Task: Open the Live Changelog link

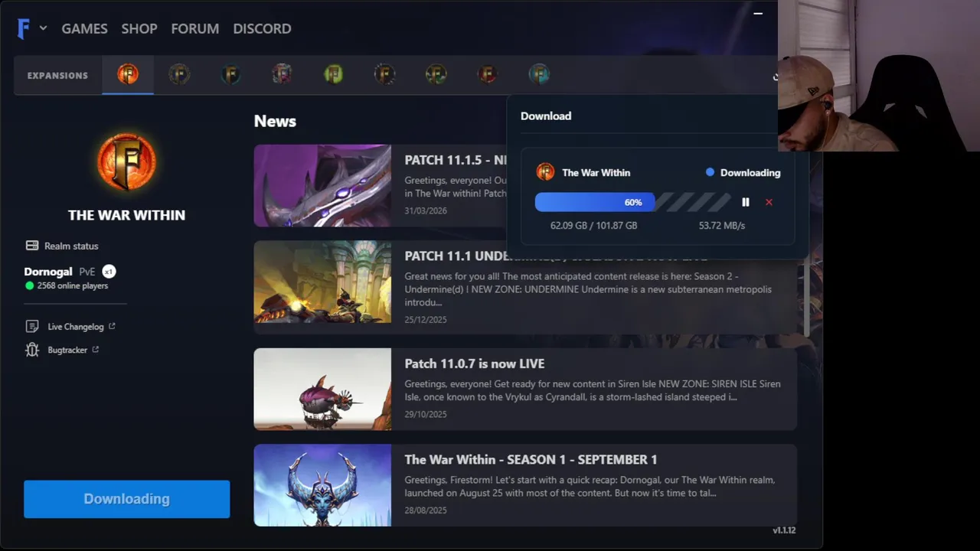Action: coord(76,327)
